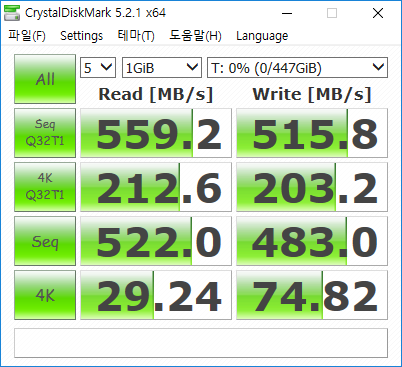This screenshot has height=367, width=402.
Task: Open the drive selector T: 0% (0/447GiB)
Action: (x=297, y=68)
